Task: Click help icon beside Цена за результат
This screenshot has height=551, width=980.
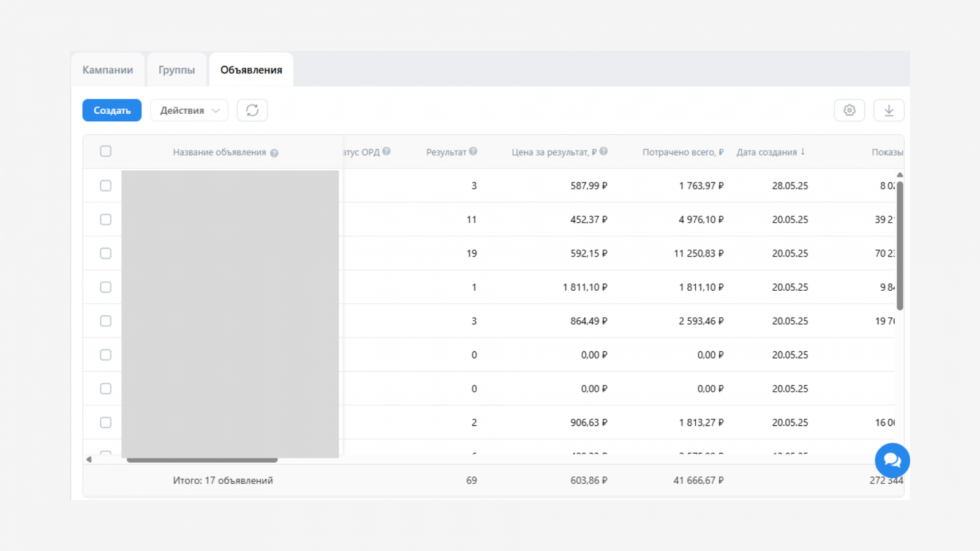Action: [603, 152]
